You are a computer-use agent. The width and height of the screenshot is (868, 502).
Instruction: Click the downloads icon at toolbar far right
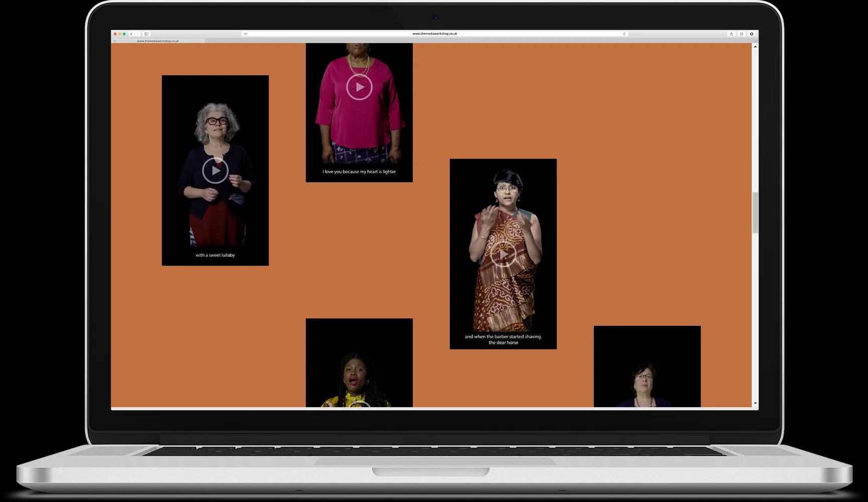[x=752, y=34]
